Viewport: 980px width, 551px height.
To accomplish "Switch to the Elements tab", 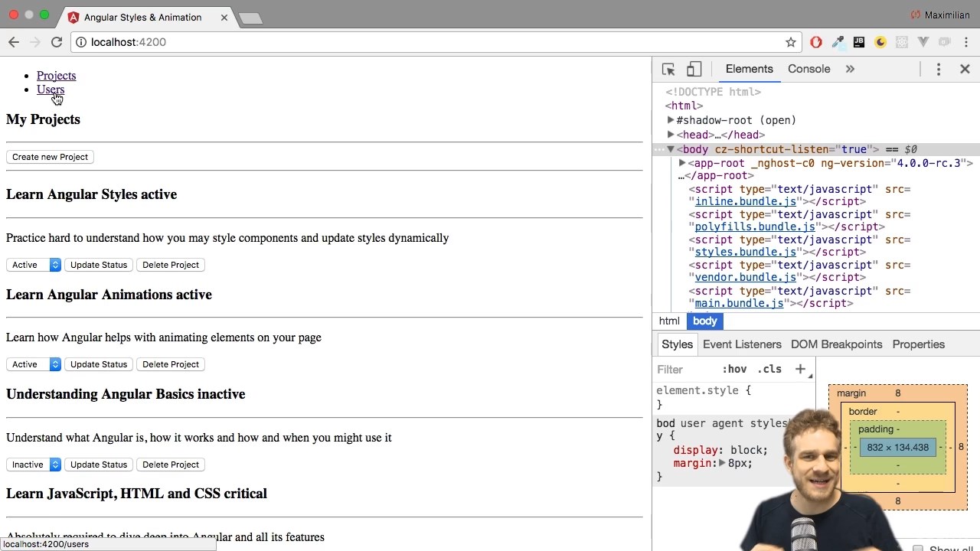I will (x=749, y=69).
